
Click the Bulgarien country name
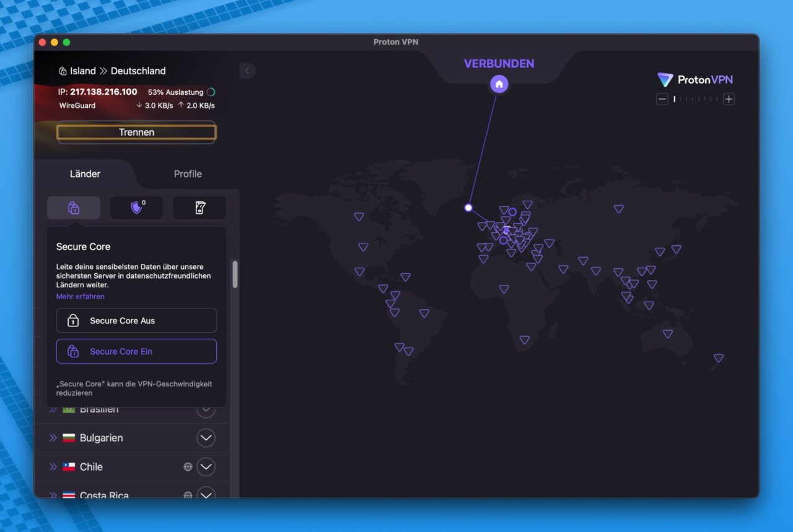tap(102, 438)
